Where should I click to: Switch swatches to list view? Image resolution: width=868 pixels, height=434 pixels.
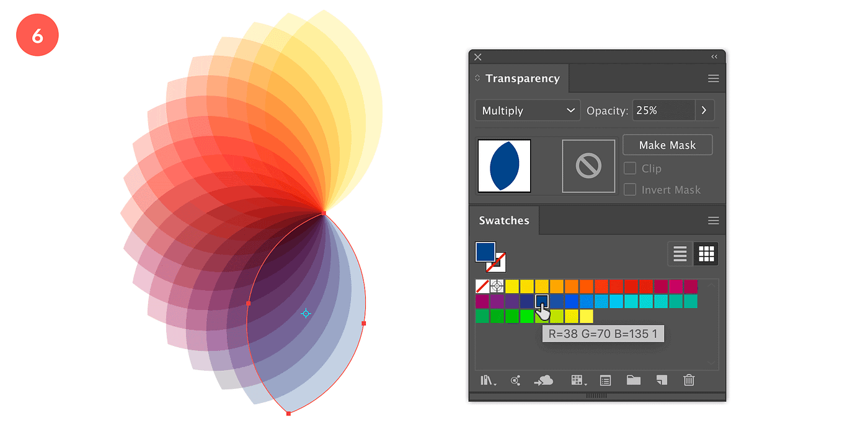[x=680, y=254]
